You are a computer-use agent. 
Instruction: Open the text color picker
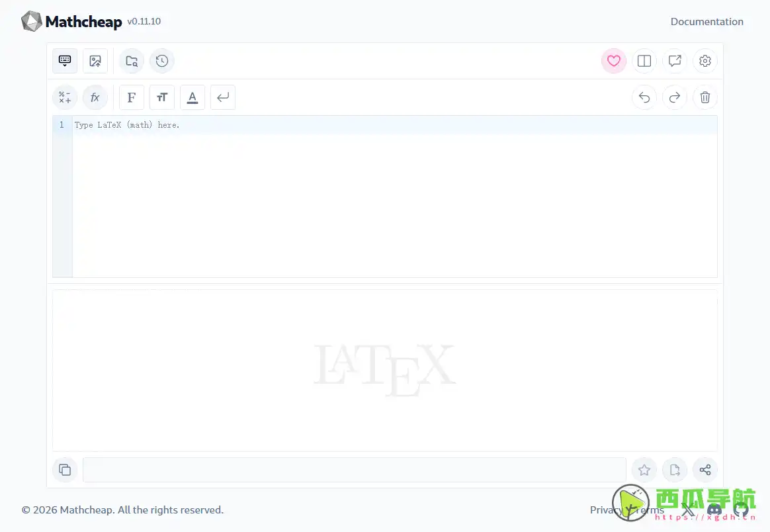point(192,97)
